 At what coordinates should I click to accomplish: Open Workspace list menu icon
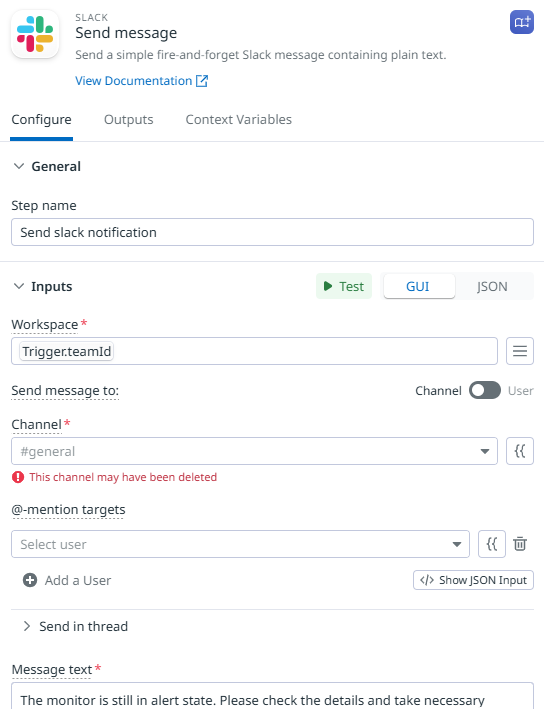520,351
